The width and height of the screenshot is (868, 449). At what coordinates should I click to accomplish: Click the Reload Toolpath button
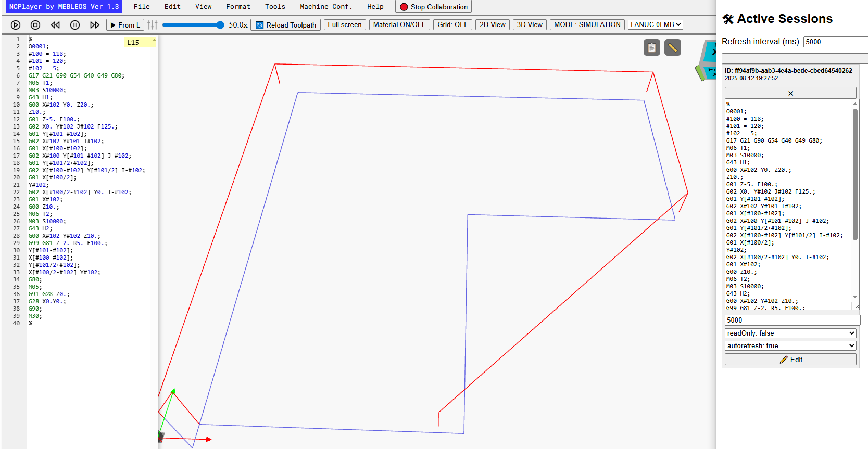pyautogui.click(x=286, y=25)
